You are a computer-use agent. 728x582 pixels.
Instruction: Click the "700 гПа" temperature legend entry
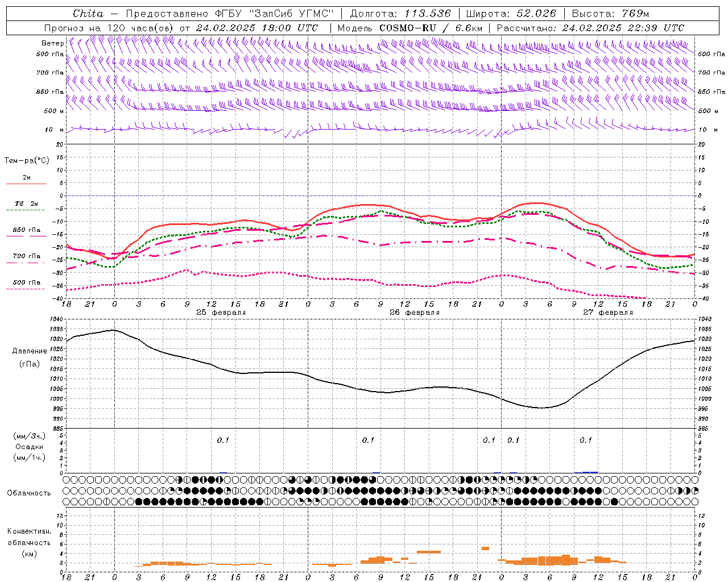(x=27, y=256)
